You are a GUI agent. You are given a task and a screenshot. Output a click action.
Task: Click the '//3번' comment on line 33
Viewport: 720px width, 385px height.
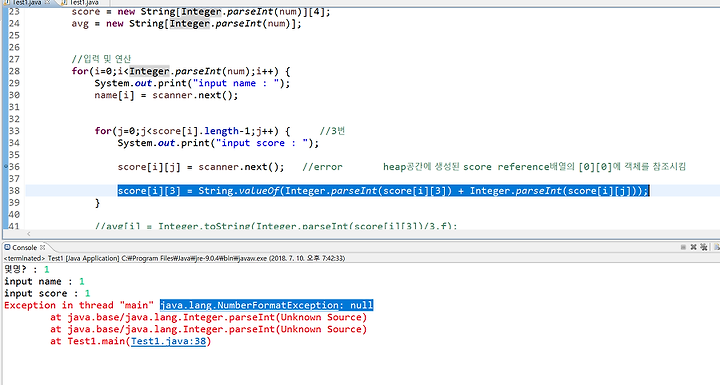click(x=332, y=131)
